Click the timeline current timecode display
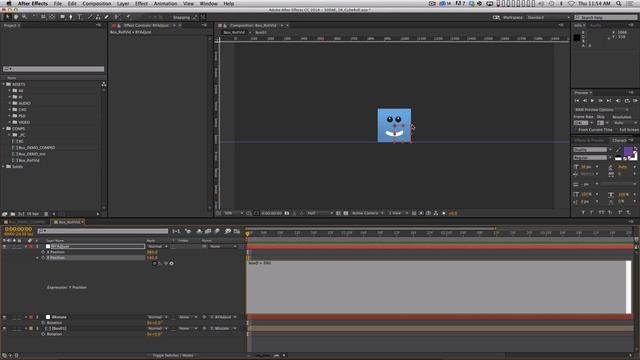The width and height of the screenshot is (640, 360). click(18, 229)
